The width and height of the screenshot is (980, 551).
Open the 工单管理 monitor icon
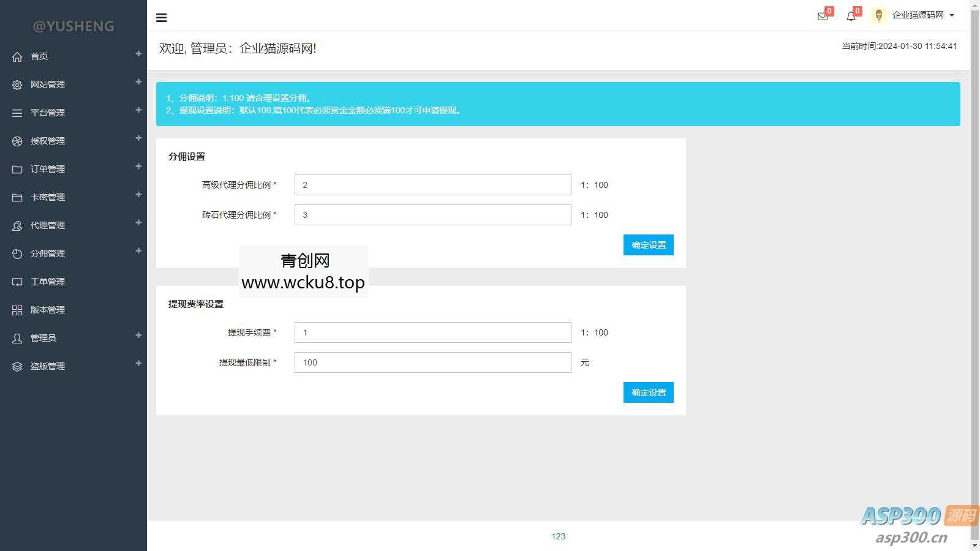pos(17,282)
